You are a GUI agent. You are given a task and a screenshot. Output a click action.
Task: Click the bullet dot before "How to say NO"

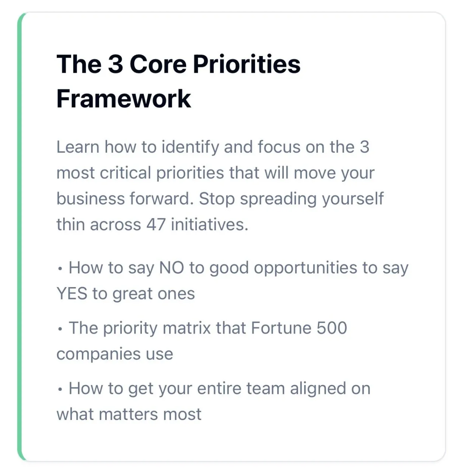pos(60,269)
